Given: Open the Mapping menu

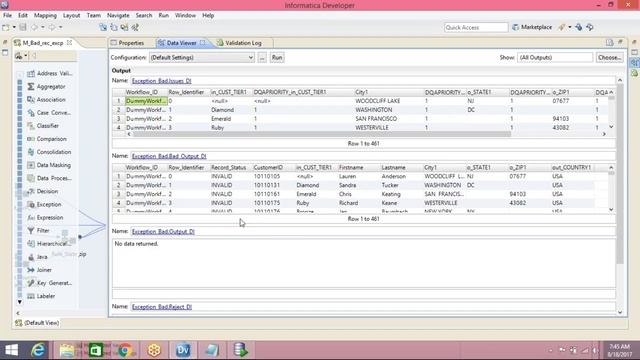Looking at the screenshot, I should coord(45,15).
